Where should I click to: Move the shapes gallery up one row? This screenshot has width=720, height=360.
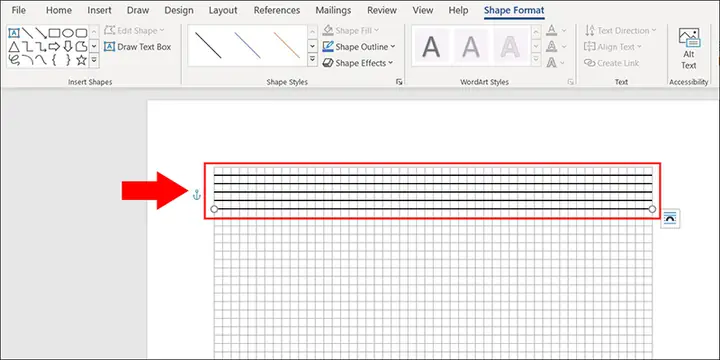pos(94,32)
